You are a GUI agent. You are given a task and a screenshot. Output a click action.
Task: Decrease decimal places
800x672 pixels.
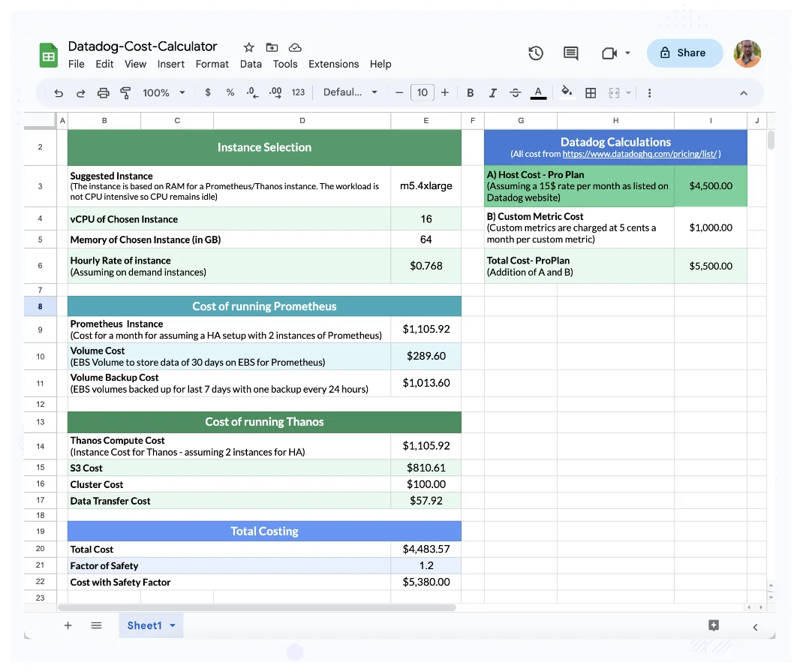tap(252, 92)
